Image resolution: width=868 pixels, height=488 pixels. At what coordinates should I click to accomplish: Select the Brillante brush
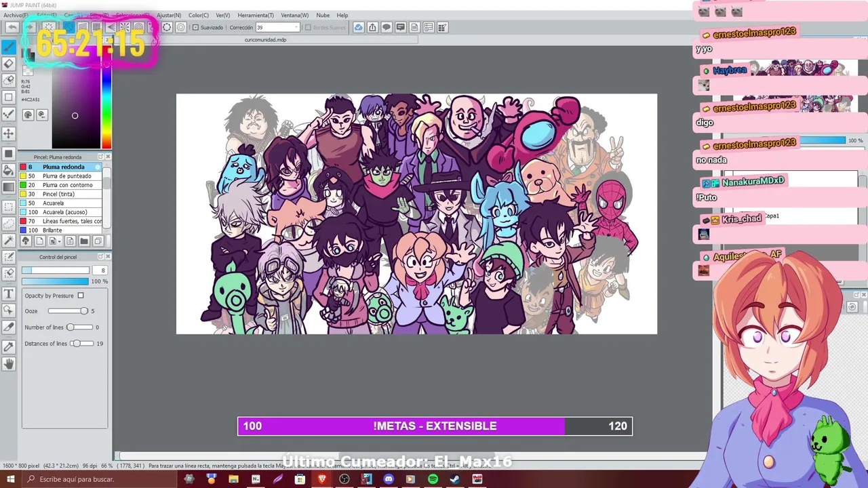(61, 230)
